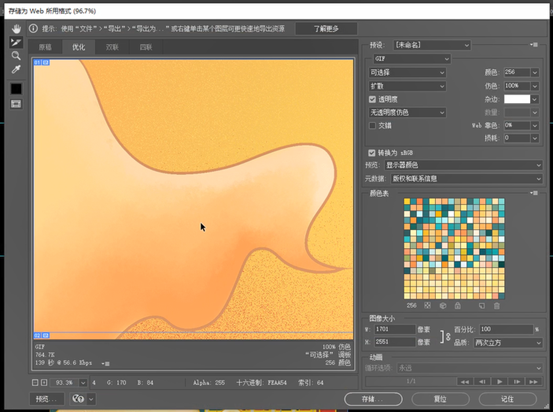The width and height of the screenshot is (553, 412).
Task: Toggle the 透明度 checkbox
Action: (x=372, y=99)
